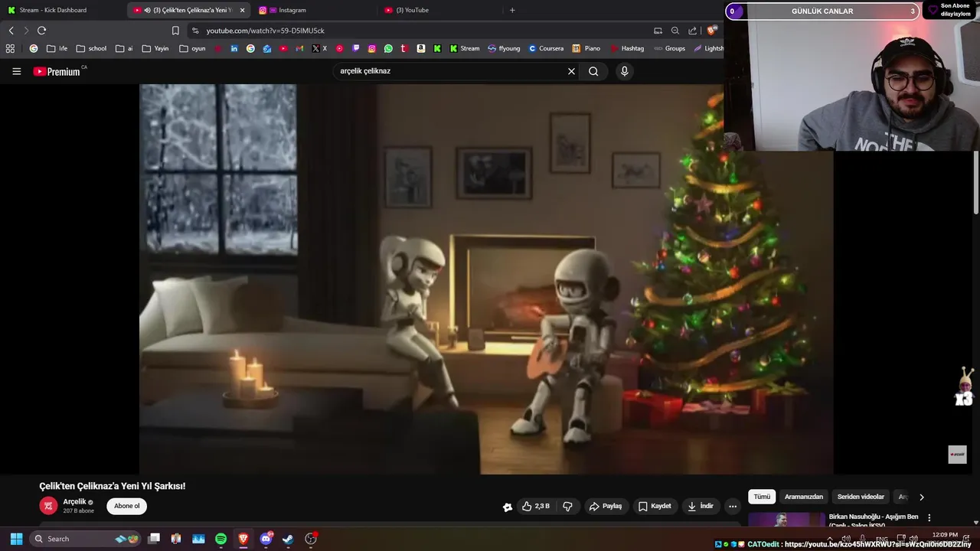Open the Gmail bookmark
Image resolution: width=980 pixels, height=551 pixels.
(x=299, y=48)
